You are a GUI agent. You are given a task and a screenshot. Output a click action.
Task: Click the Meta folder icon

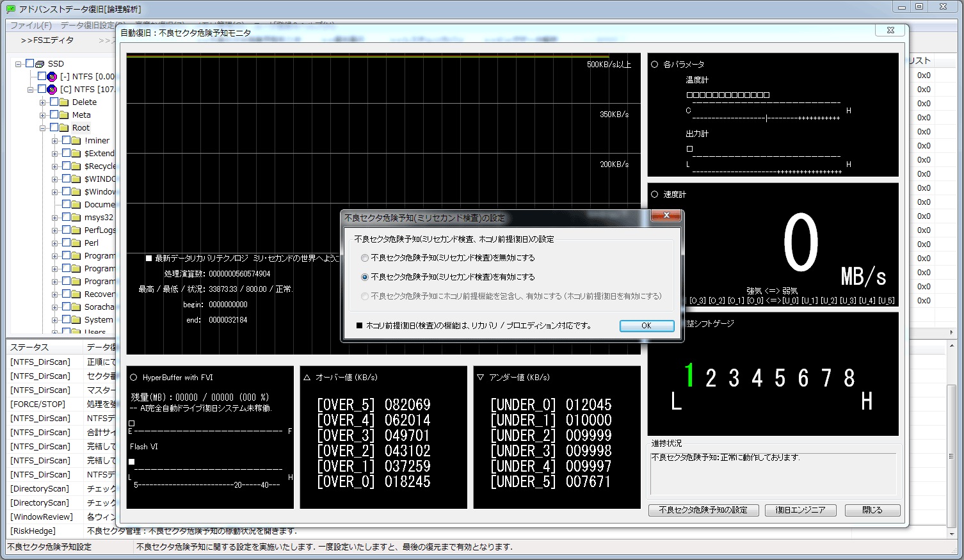[x=64, y=115]
